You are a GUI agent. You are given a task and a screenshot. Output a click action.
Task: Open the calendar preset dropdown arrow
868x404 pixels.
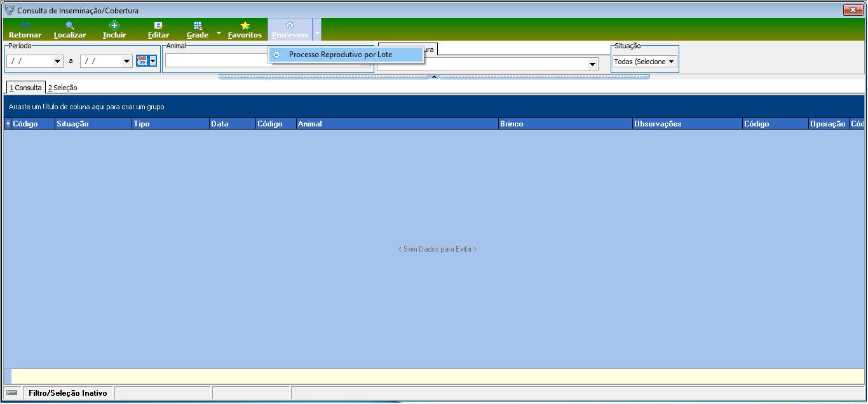click(x=153, y=61)
